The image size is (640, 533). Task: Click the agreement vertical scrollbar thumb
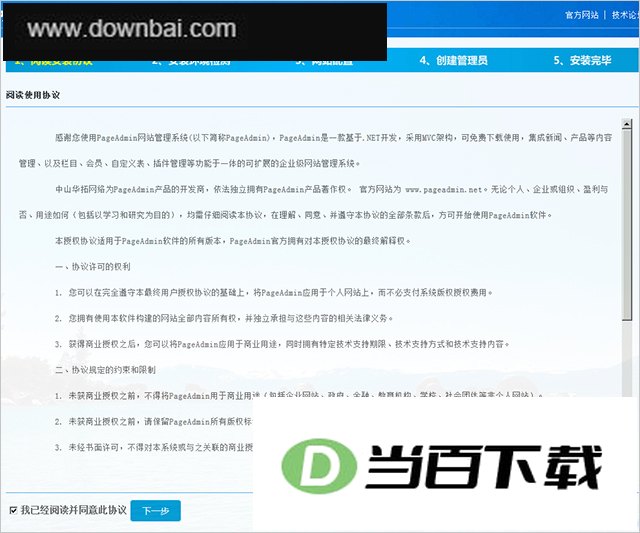pos(627,224)
